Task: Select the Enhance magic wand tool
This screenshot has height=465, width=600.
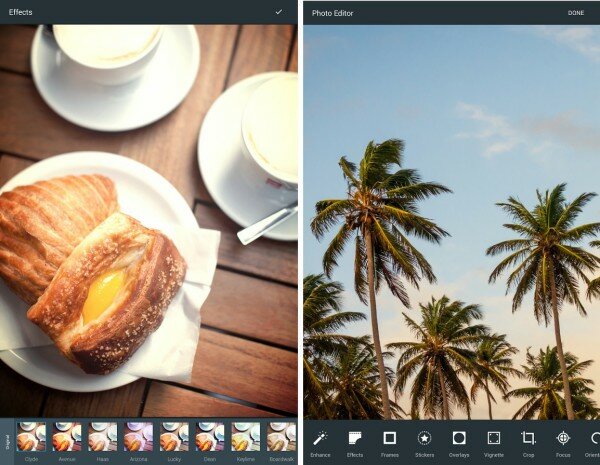Action: [x=320, y=438]
